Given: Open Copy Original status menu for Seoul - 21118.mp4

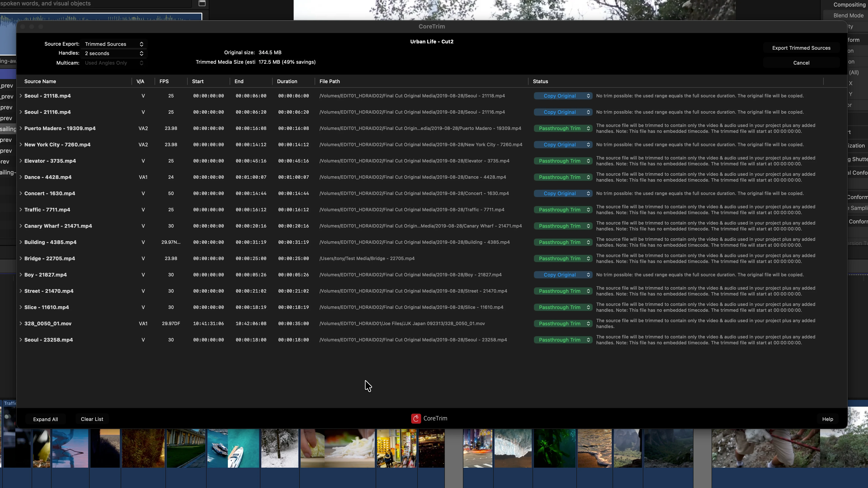Looking at the screenshot, I should click(563, 96).
